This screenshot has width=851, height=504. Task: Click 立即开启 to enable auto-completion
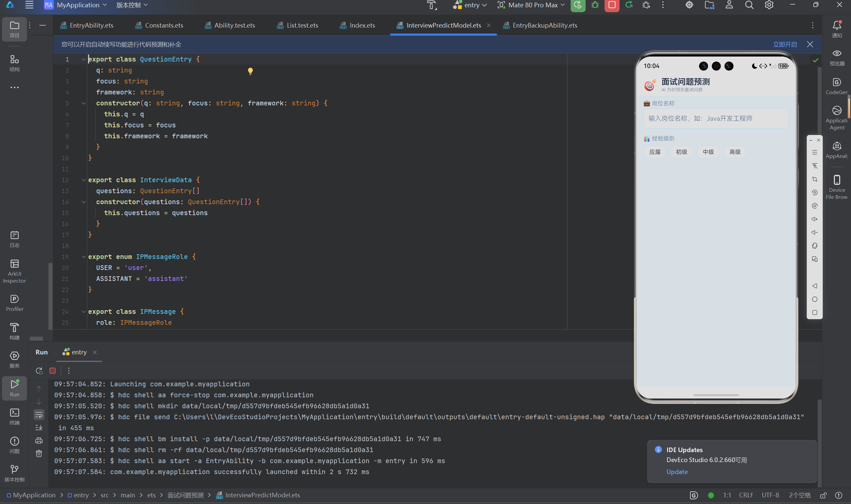pos(785,45)
